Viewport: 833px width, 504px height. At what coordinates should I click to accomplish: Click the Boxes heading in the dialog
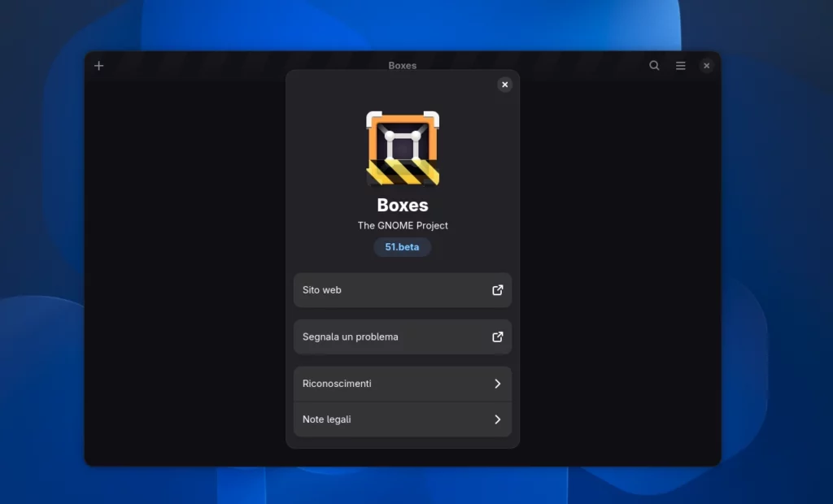[x=403, y=205]
